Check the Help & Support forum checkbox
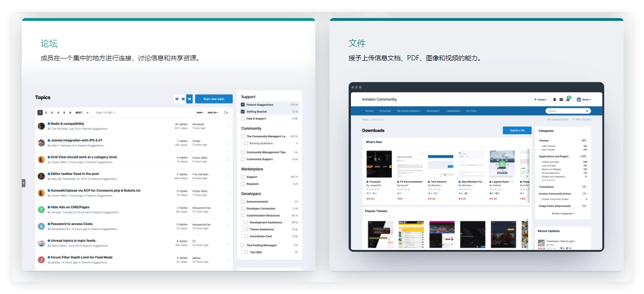The width and height of the screenshot is (644, 294). click(243, 119)
